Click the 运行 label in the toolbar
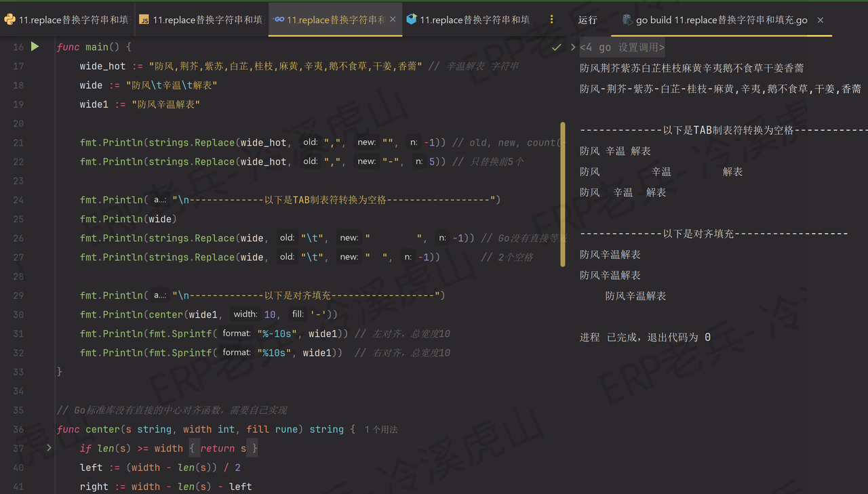This screenshot has height=494, width=868. 589,20
